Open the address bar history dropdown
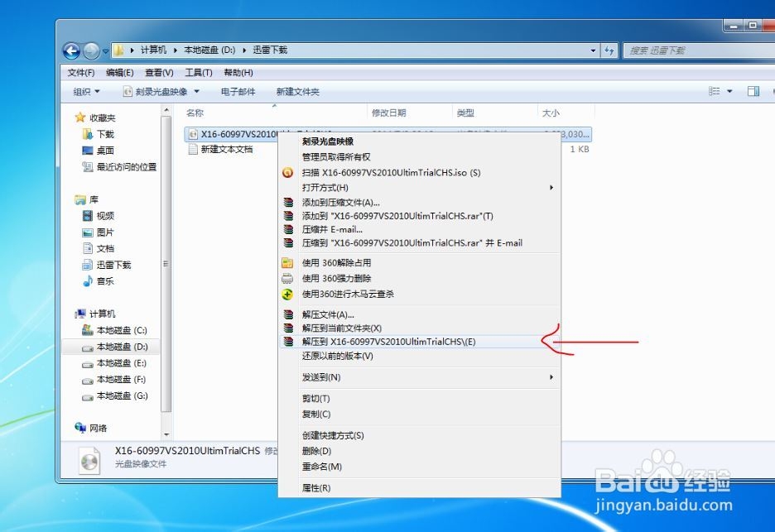Image resolution: width=775 pixels, height=532 pixels. click(x=593, y=50)
